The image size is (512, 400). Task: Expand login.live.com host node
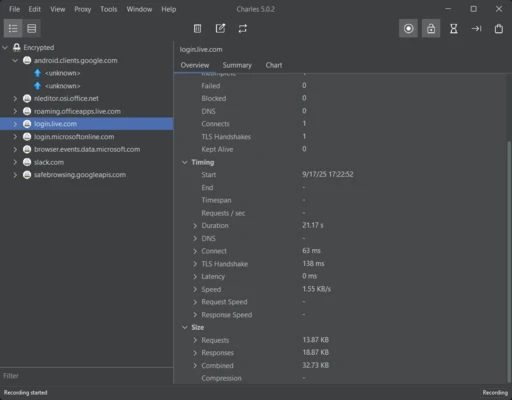(x=15, y=124)
